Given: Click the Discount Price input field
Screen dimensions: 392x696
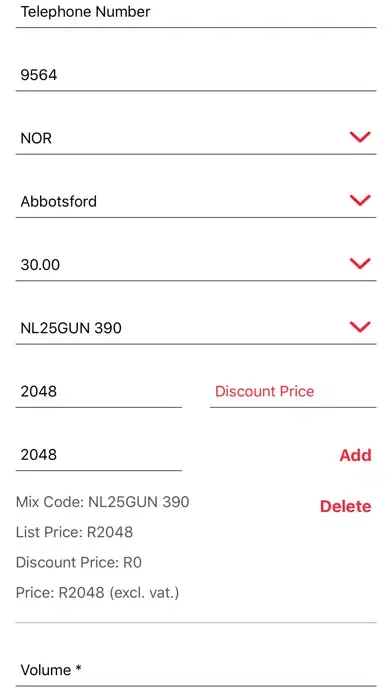Looking at the screenshot, I should coord(293,392).
